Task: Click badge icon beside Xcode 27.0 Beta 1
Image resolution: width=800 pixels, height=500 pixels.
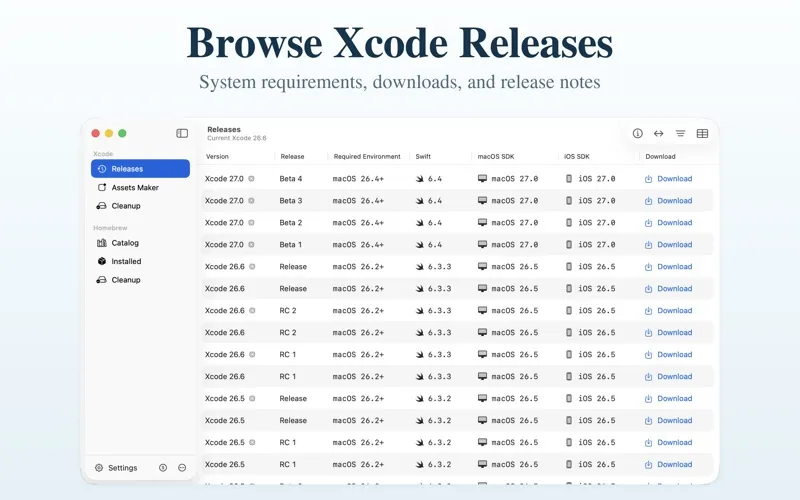Action: [x=252, y=245]
